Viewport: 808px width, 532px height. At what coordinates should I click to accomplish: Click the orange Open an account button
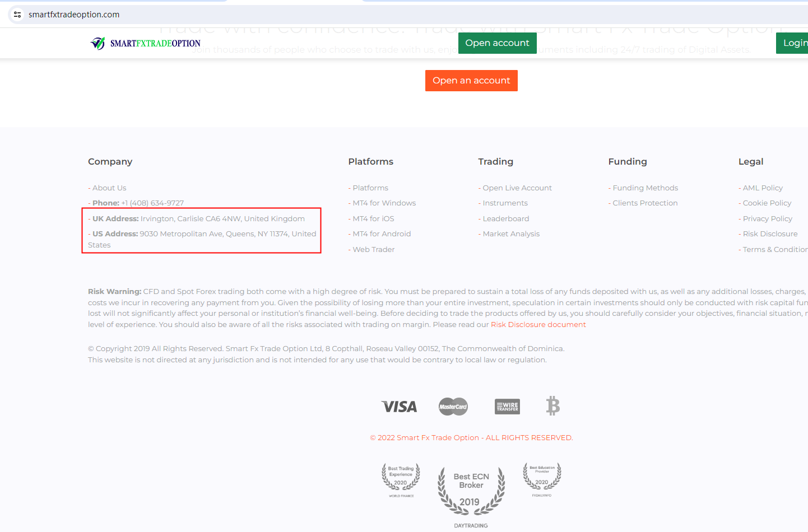(x=471, y=81)
